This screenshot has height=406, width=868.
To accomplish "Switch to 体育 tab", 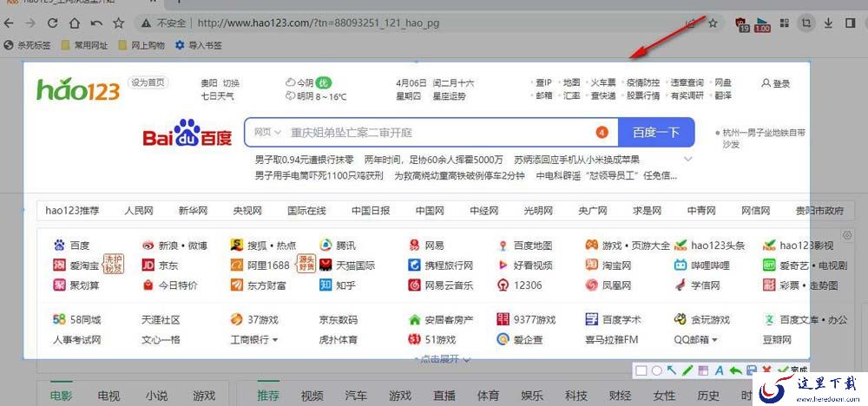I will 488,396.
